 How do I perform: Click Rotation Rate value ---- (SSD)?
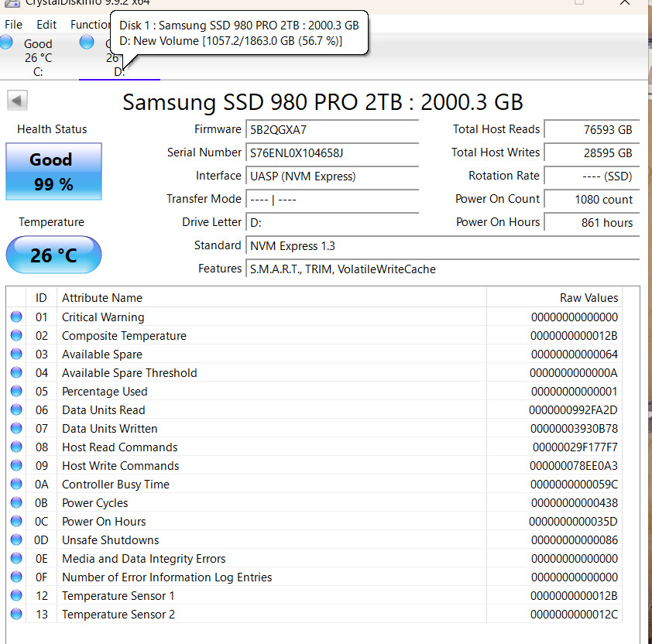592,176
